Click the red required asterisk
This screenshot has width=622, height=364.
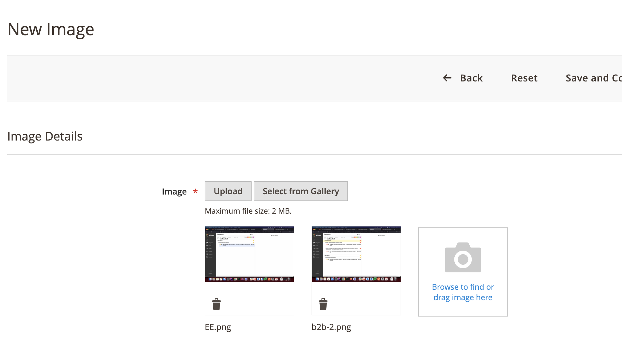point(195,191)
